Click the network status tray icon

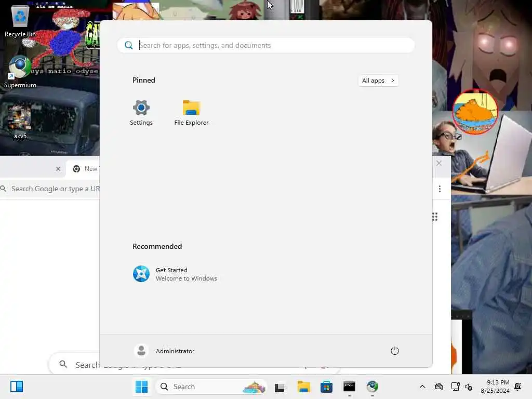click(455, 387)
